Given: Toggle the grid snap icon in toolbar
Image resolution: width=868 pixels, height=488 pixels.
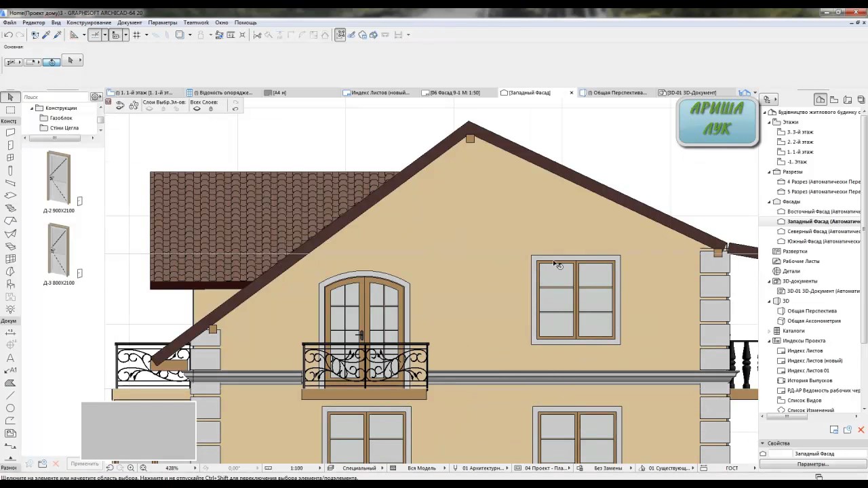Looking at the screenshot, I should point(136,35).
